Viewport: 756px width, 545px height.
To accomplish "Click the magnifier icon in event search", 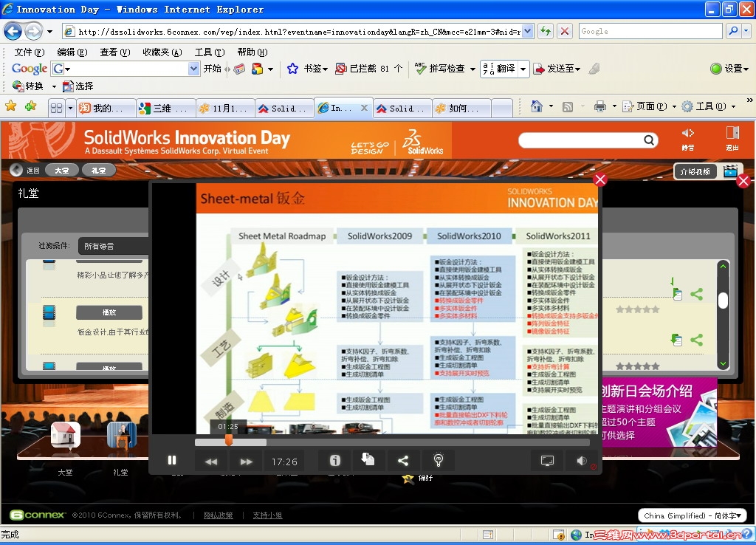I will [x=650, y=140].
